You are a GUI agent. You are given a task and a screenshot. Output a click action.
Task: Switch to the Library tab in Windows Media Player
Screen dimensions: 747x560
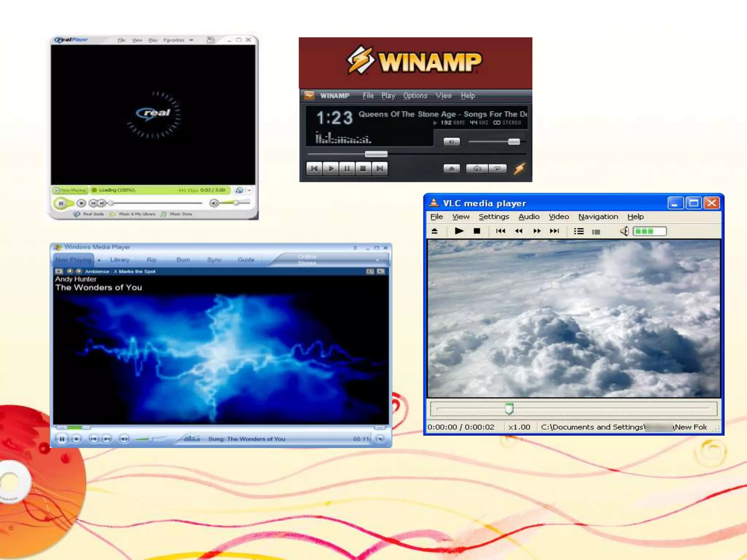(x=120, y=260)
